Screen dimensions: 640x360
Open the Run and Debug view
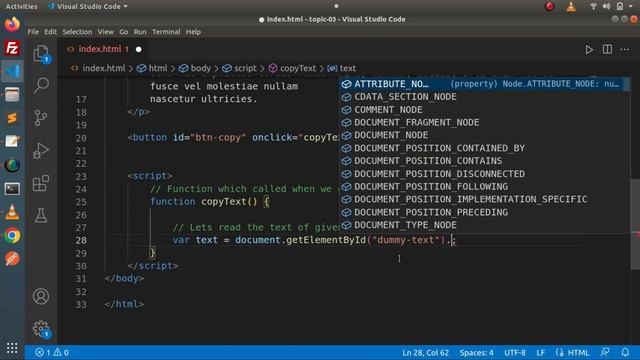[x=41, y=151]
